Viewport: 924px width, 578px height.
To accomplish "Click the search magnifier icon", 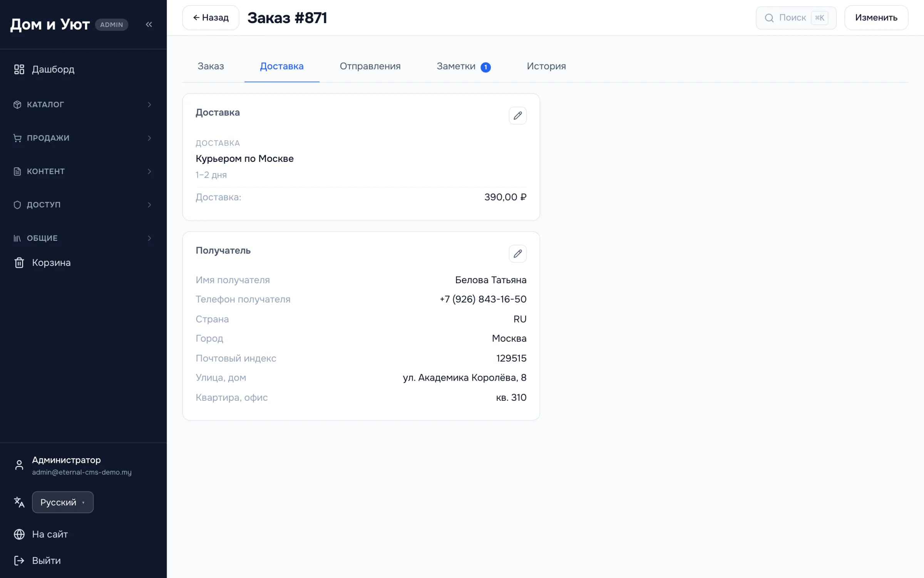I will [x=769, y=18].
